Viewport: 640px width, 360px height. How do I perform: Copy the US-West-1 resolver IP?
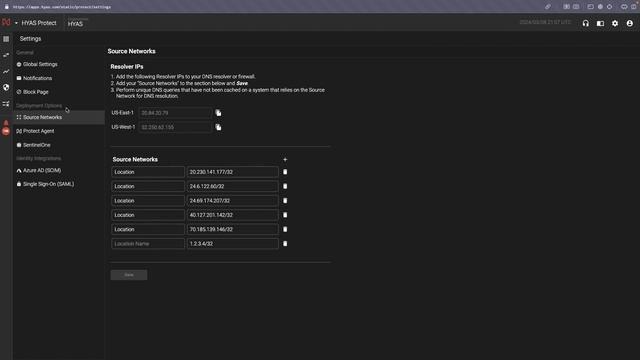click(x=218, y=127)
